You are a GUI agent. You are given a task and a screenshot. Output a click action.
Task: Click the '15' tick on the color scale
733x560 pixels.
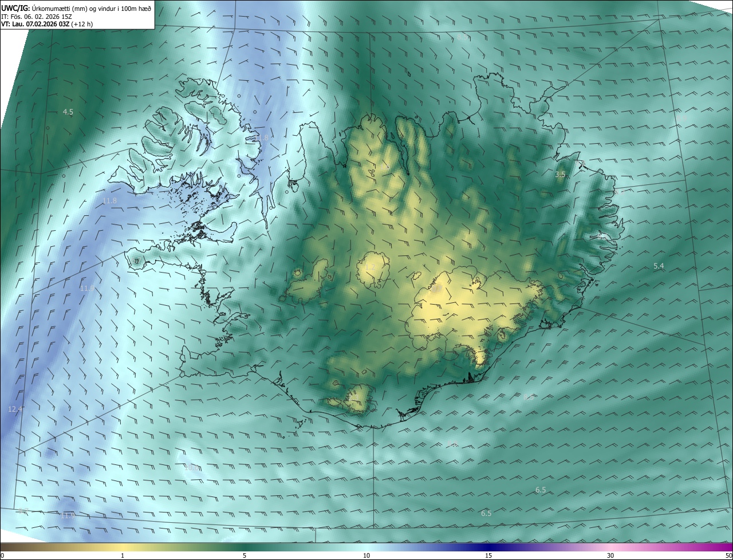[488, 555]
